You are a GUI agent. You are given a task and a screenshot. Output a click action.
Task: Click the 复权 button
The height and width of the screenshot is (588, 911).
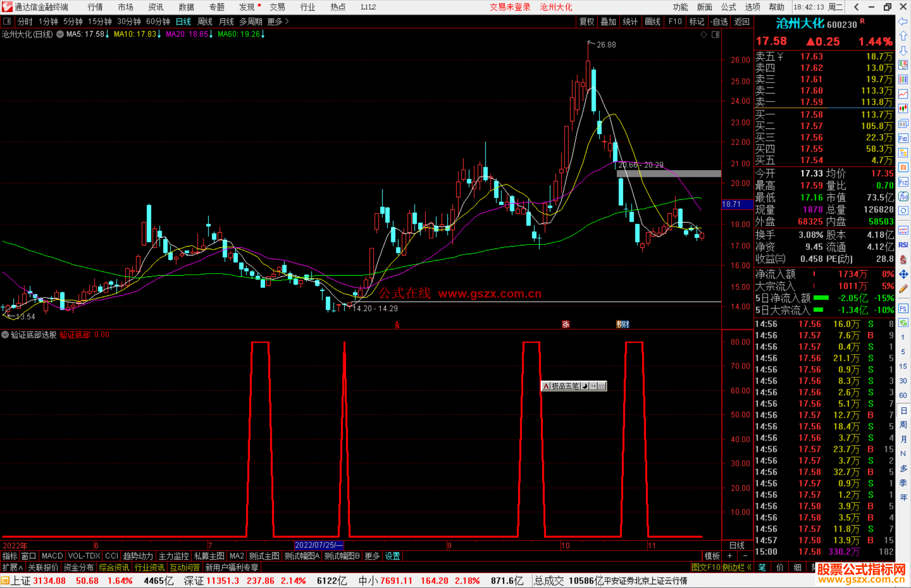(x=586, y=21)
